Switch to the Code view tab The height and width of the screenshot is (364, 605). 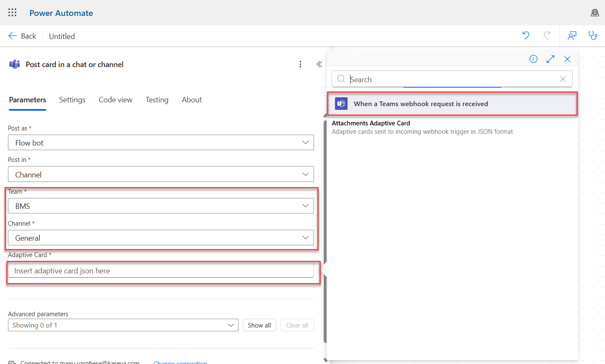point(116,100)
